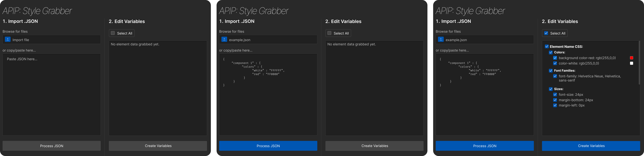Click into the "Paste JSON here..." text area
Image resolution: width=644 pixels, height=156 pixels.
[51, 95]
